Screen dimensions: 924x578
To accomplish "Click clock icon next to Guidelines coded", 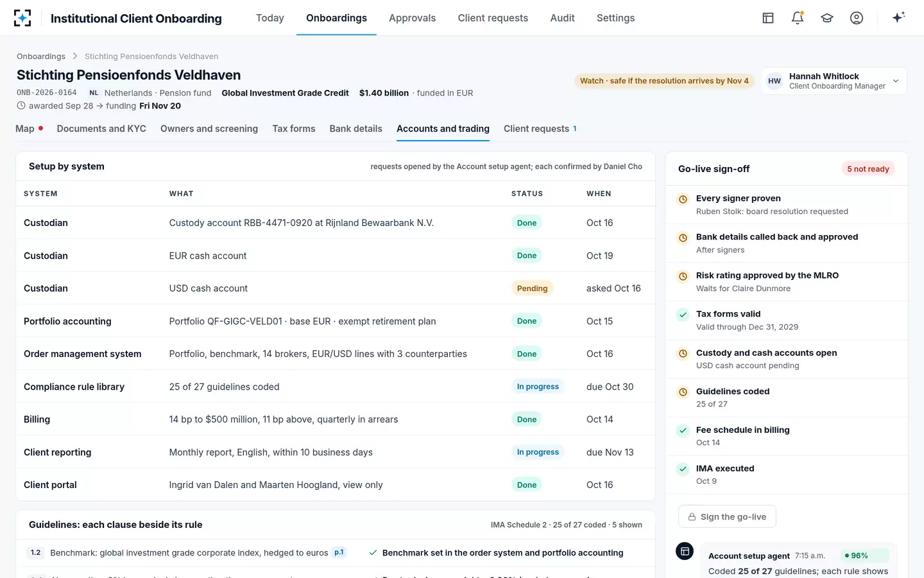I will [x=683, y=392].
